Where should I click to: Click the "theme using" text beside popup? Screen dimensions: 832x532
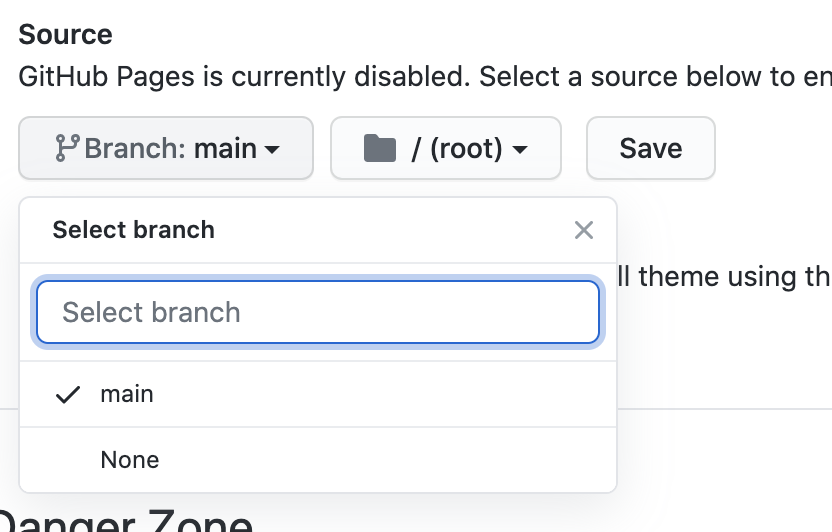(x=720, y=276)
